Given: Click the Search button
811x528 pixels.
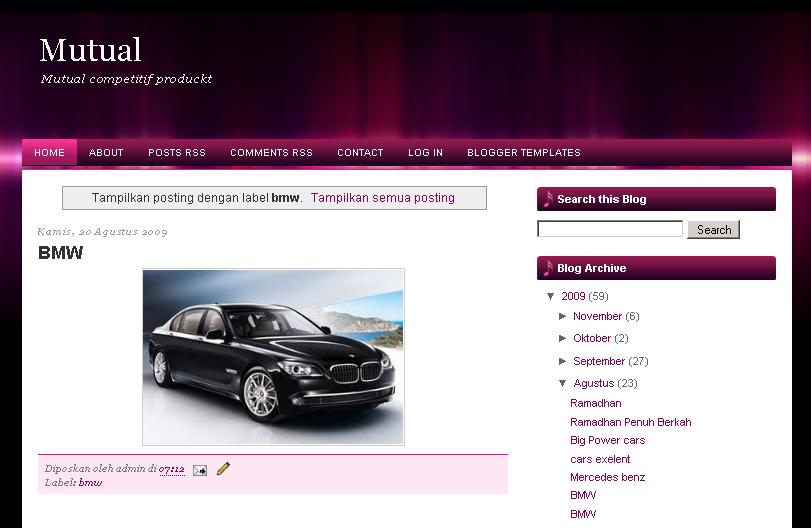Looking at the screenshot, I should [714, 230].
